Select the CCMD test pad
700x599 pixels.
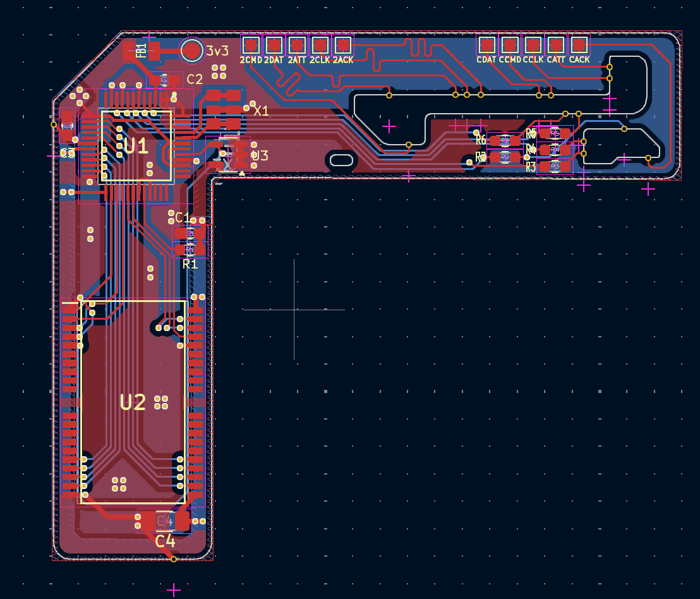[x=510, y=45]
